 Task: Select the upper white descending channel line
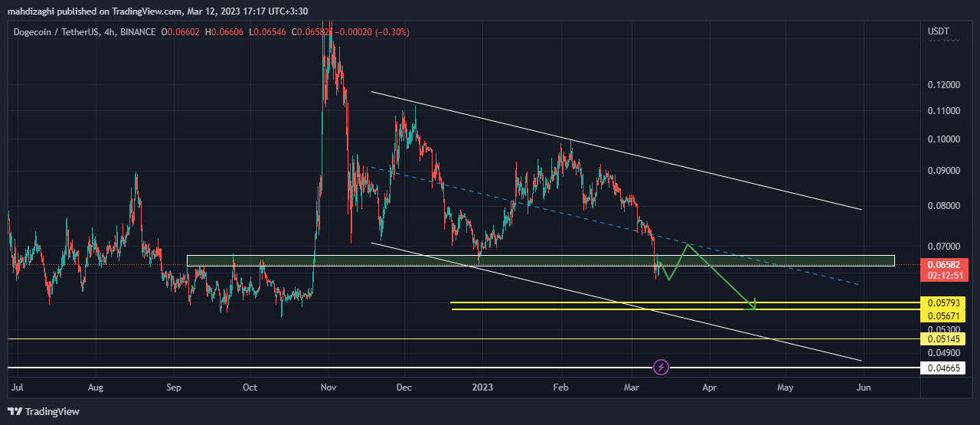click(617, 150)
